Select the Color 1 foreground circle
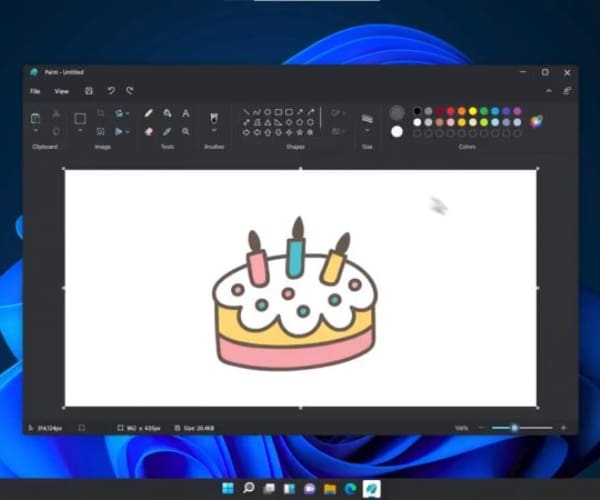 click(x=397, y=113)
